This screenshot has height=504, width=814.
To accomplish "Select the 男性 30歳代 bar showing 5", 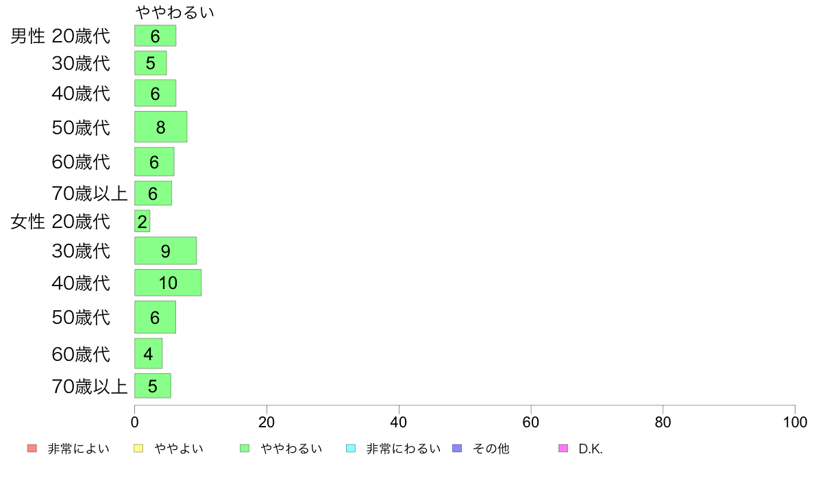I will pos(151,63).
